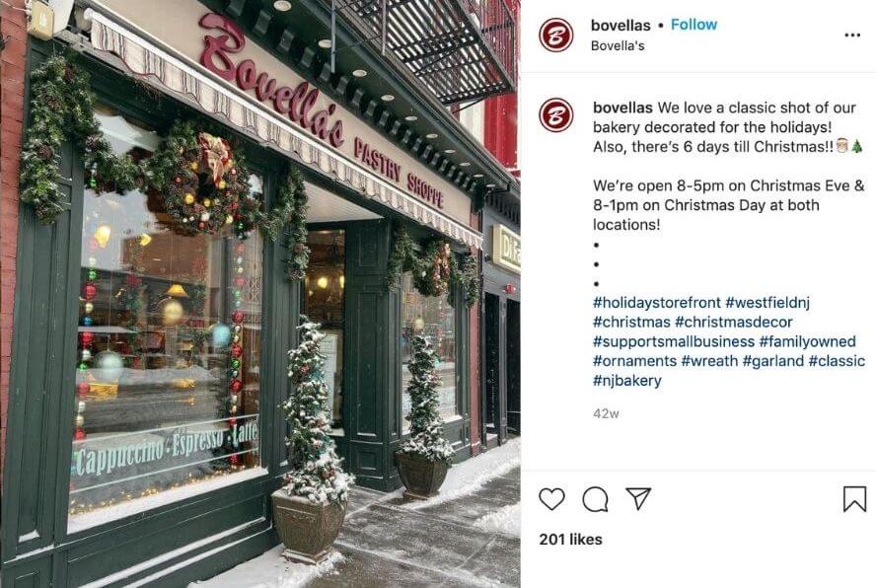
Task: Open the #christmasdecor hashtag
Action: [734, 322]
